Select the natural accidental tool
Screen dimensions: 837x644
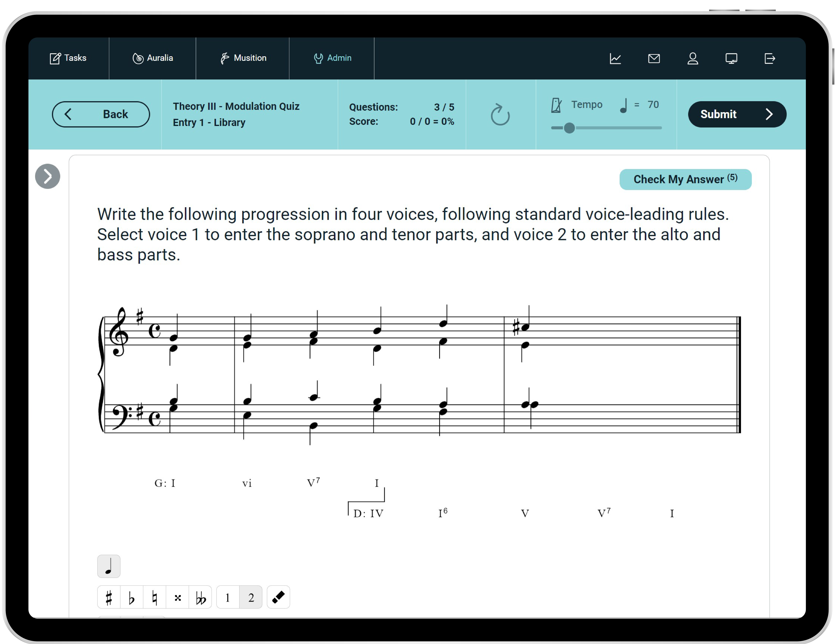(154, 597)
